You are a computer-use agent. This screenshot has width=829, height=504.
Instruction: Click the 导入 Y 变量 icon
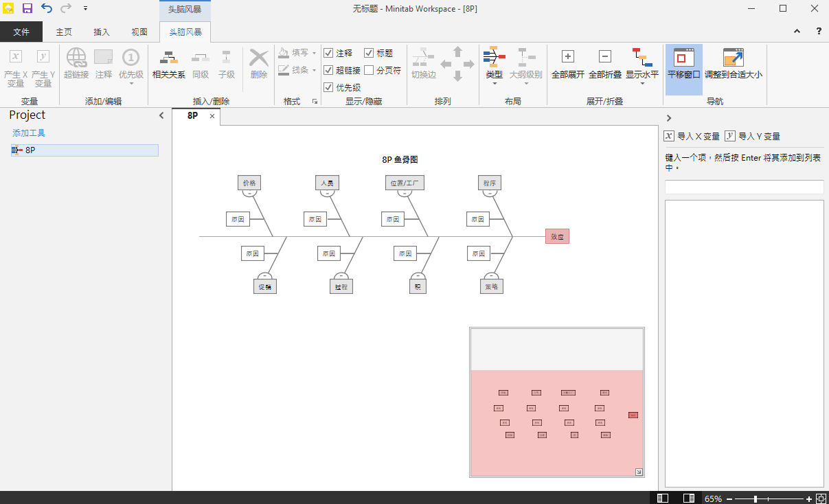730,136
